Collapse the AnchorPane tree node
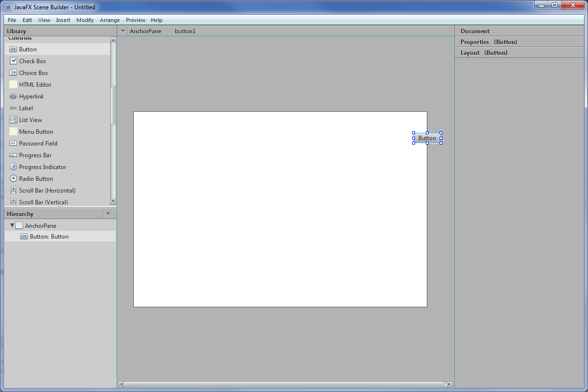 12,225
